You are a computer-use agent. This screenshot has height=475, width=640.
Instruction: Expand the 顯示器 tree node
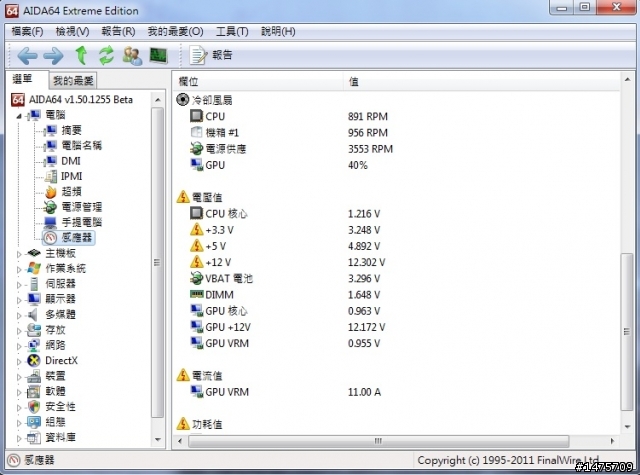(x=19, y=300)
